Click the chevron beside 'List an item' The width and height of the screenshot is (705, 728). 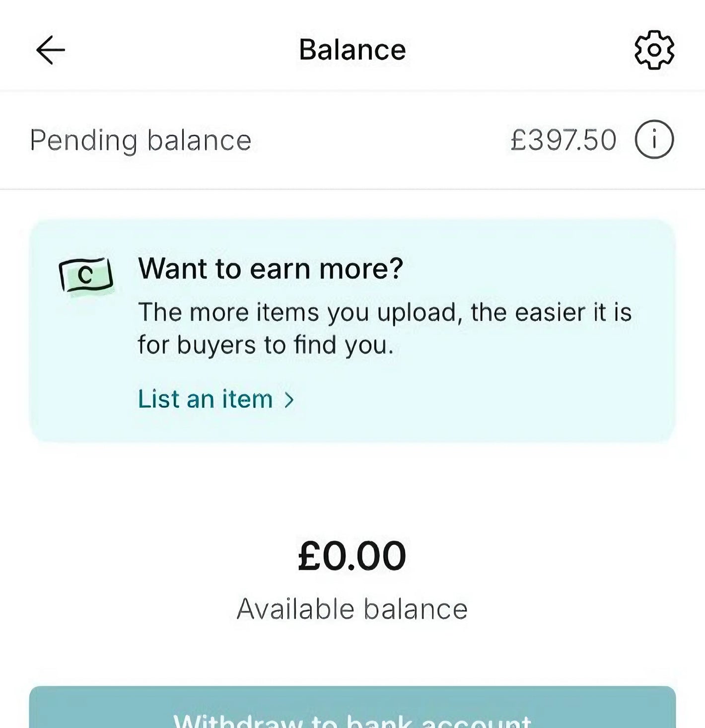[289, 400]
